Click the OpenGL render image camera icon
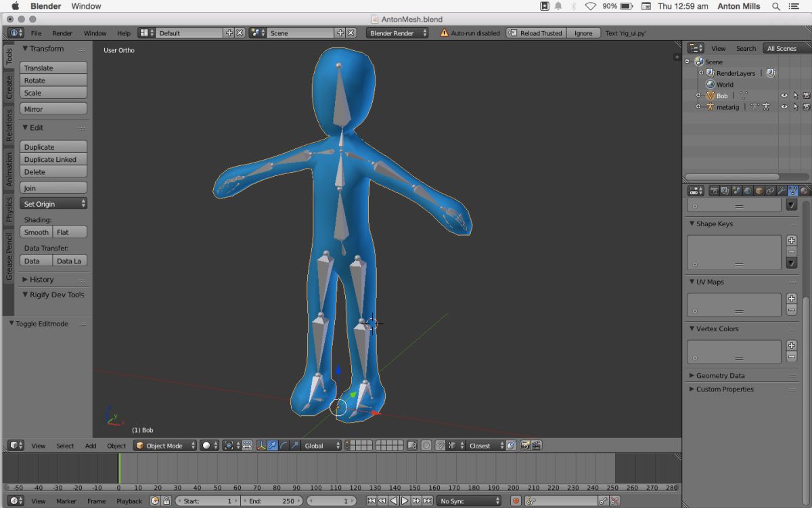The width and height of the screenshot is (812, 508). click(525, 446)
